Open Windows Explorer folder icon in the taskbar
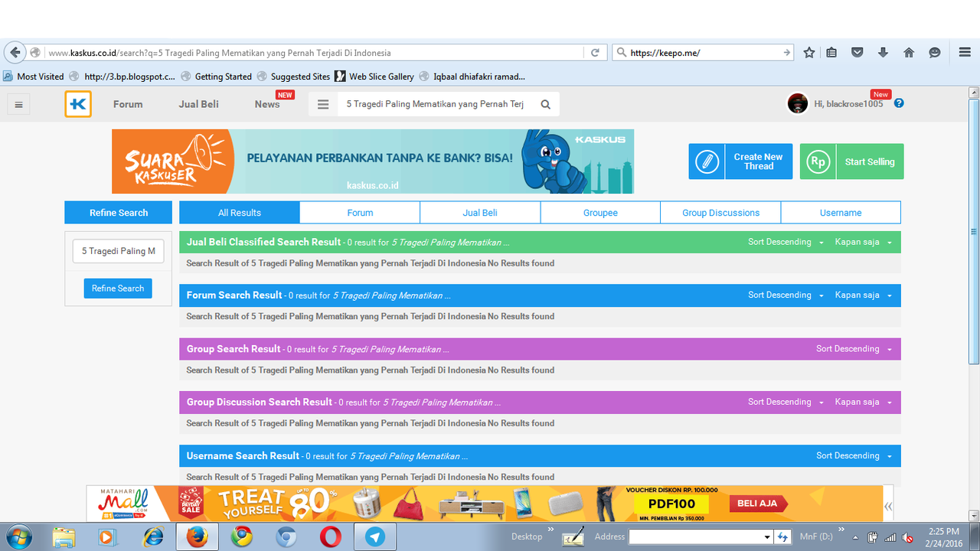 [x=64, y=536]
